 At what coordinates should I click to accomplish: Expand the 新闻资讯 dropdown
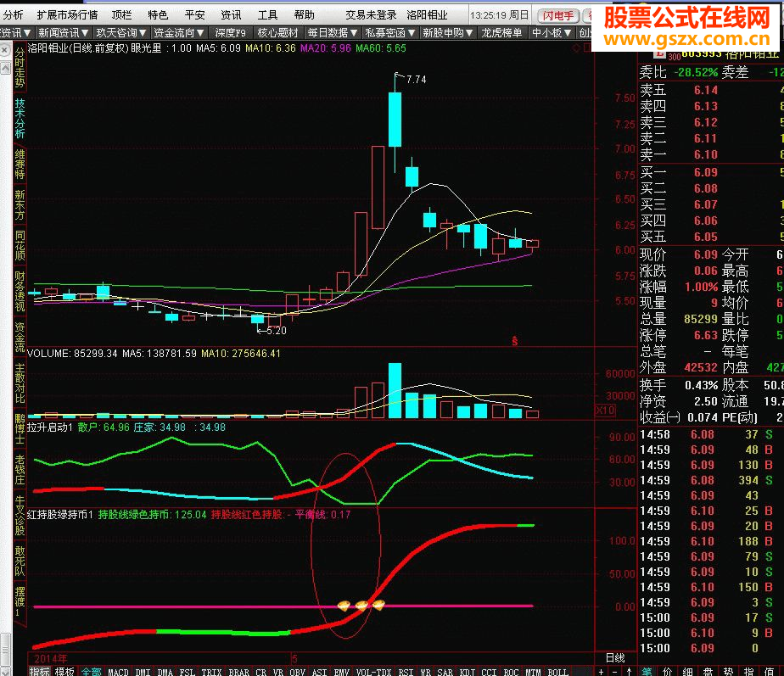click(x=63, y=33)
